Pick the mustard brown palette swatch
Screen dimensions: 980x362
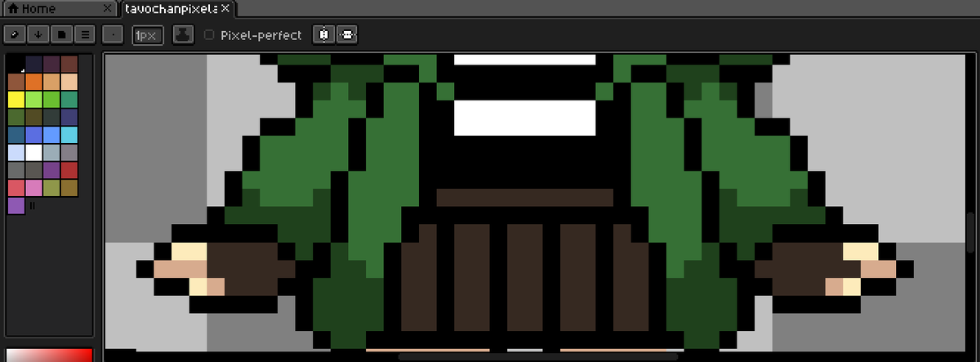click(69, 189)
